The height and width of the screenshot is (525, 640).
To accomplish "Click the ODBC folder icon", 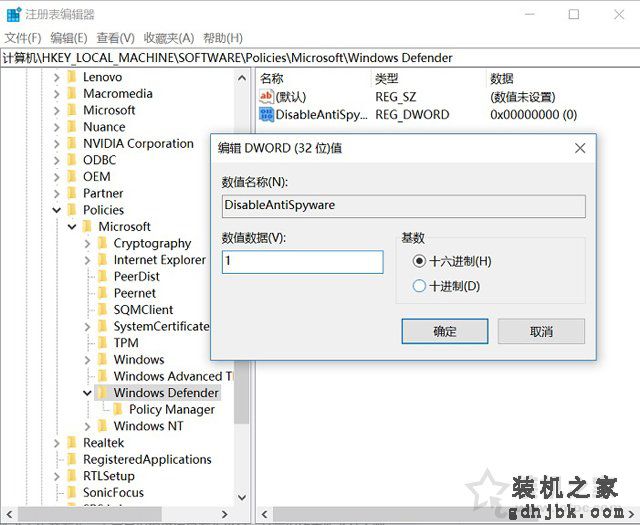I will (72, 160).
